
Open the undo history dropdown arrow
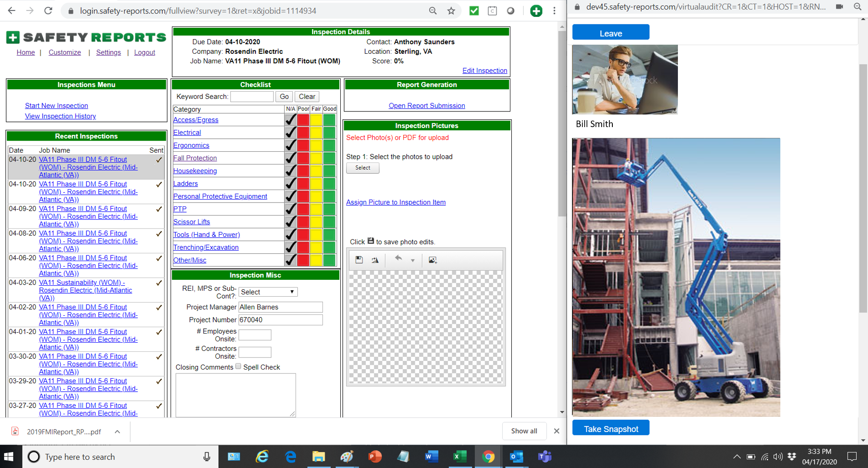tap(413, 261)
